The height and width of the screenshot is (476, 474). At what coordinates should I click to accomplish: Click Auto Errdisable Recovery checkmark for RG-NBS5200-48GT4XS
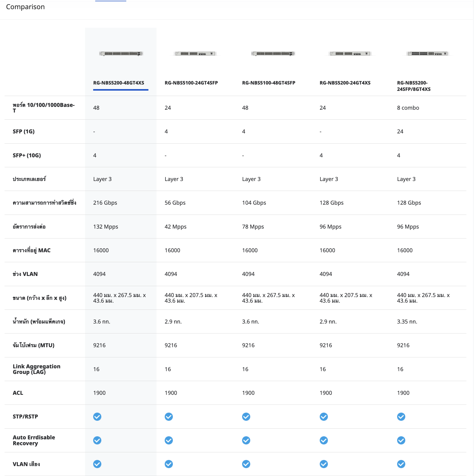97,440
